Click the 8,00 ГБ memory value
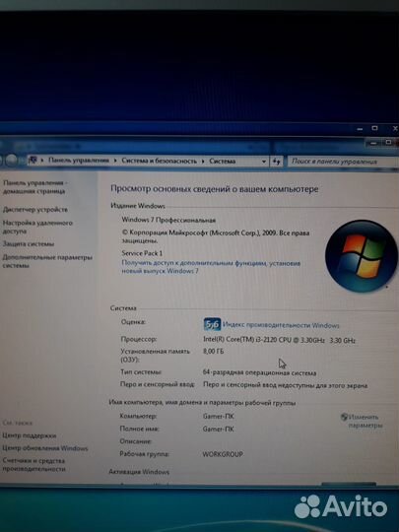Screen dimensions: 399x532 click(213, 351)
